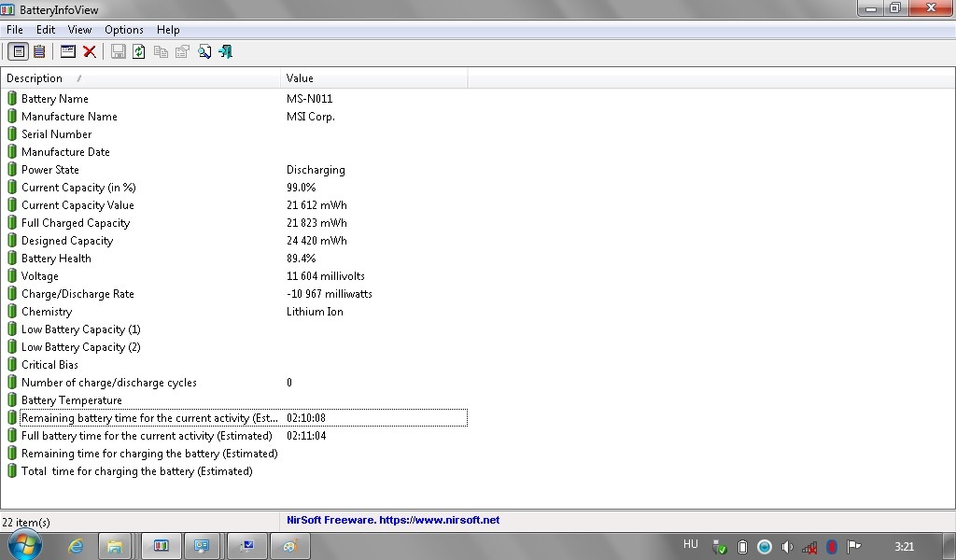This screenshot has height=560, width=956.
Task: Select the Designed Capacity row
Action: (234, 240)
